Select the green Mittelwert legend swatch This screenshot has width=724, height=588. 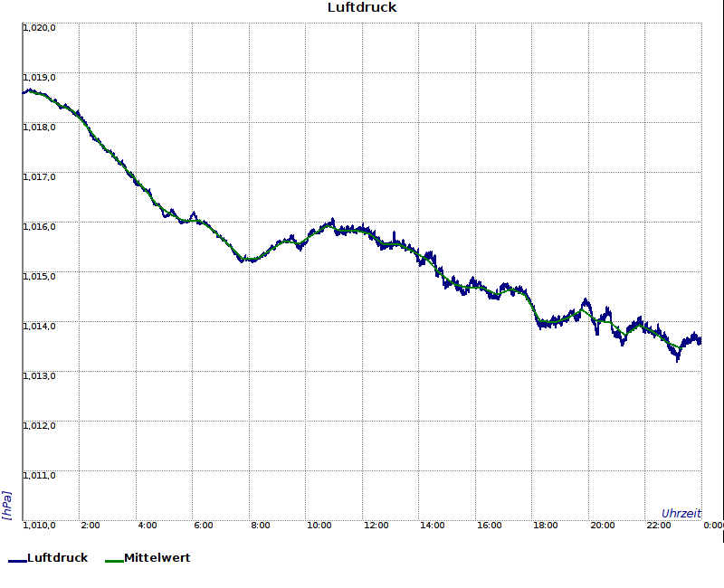115,561
